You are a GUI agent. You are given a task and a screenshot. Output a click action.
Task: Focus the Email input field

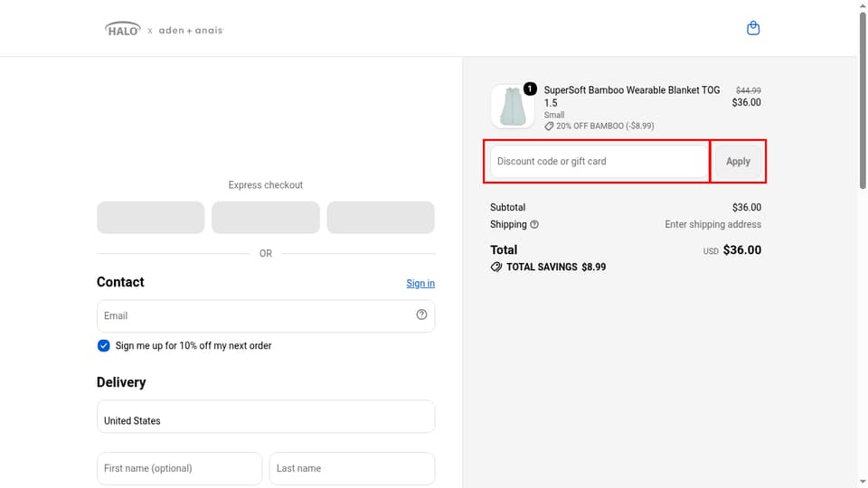pyautogui.click(x=266, y=316)
